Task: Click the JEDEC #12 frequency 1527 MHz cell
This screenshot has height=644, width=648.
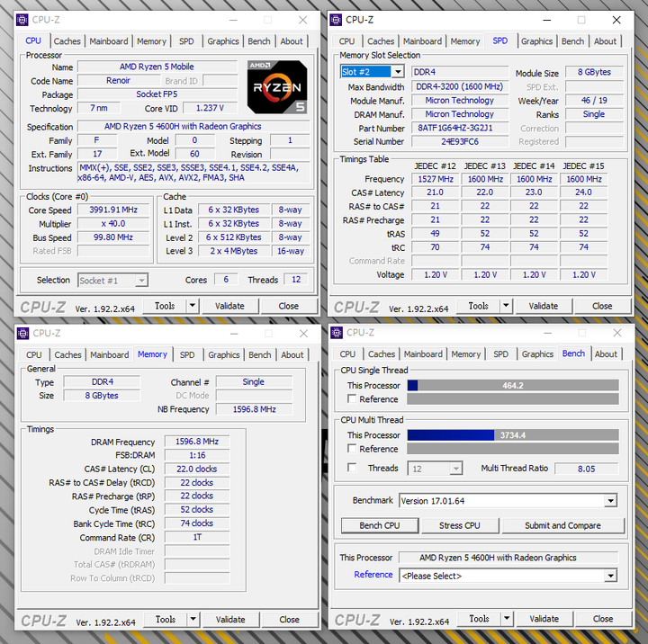Action: [436, 179]
